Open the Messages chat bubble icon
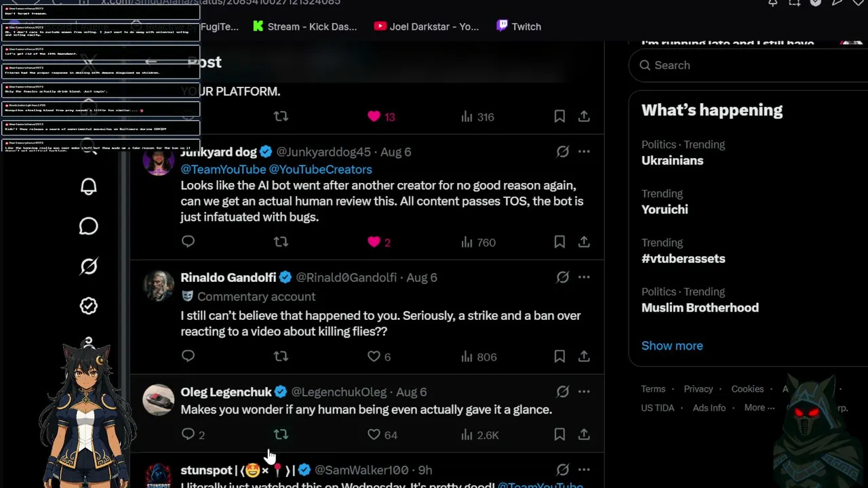The image size is (868, 488). click(89, 226)
